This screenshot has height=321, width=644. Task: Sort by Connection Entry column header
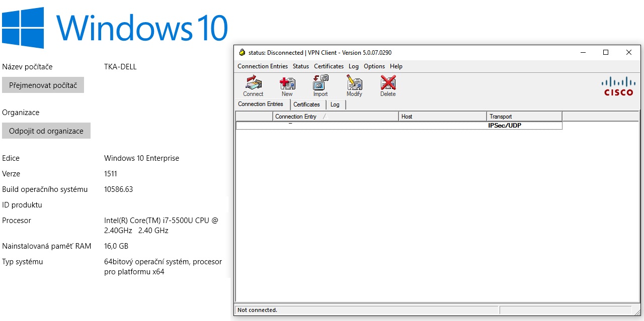coord(336,117)
